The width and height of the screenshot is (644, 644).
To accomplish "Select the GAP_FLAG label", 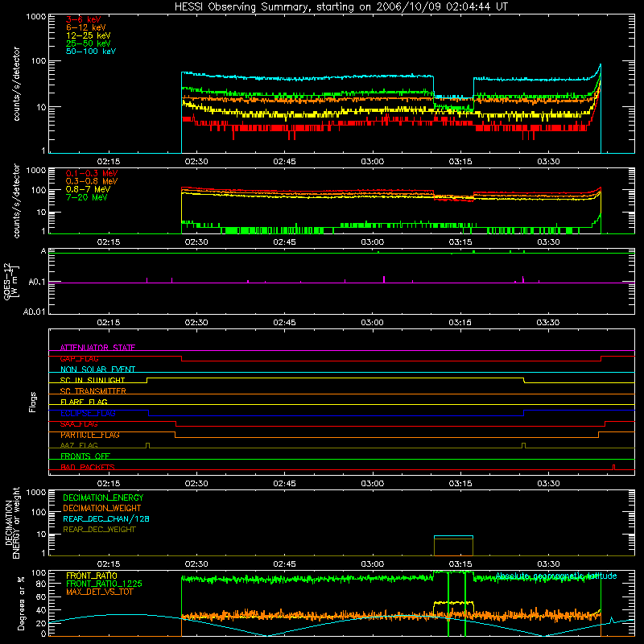I will tap(79, 358).
